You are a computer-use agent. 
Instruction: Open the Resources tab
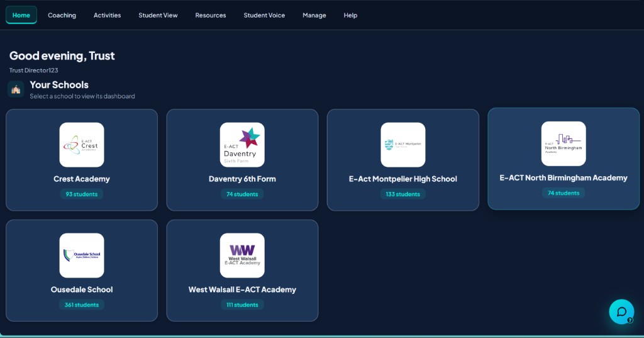click(211, 15)
